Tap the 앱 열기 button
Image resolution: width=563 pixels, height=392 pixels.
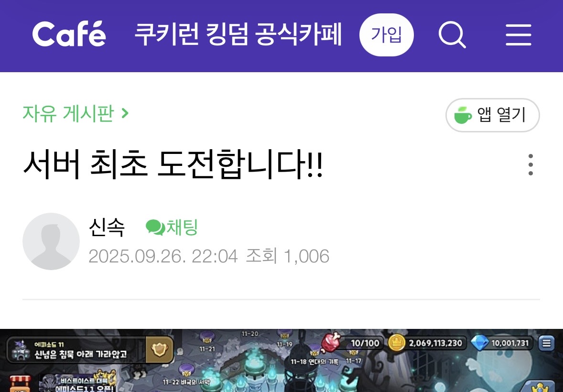(x=492, y=115)
